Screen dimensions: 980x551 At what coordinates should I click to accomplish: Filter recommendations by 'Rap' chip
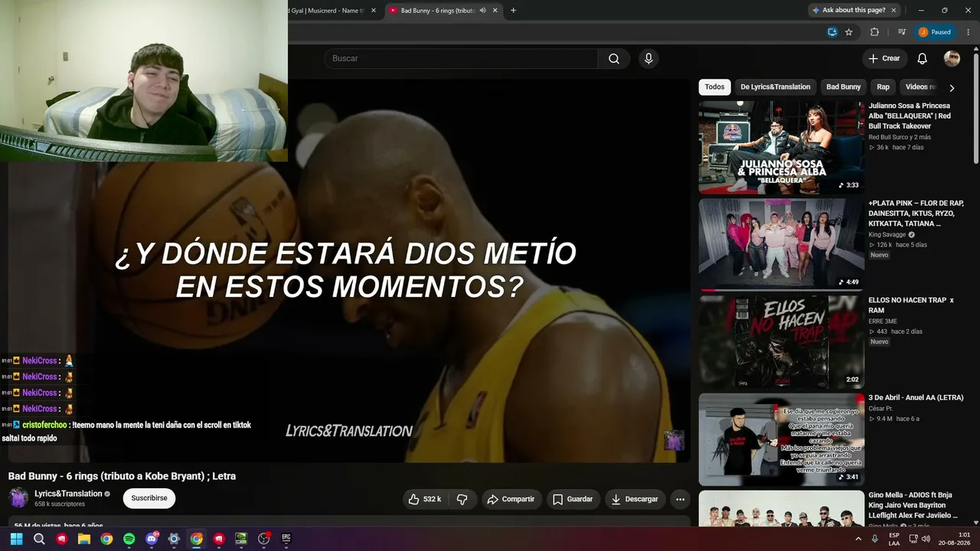(884, 87)
